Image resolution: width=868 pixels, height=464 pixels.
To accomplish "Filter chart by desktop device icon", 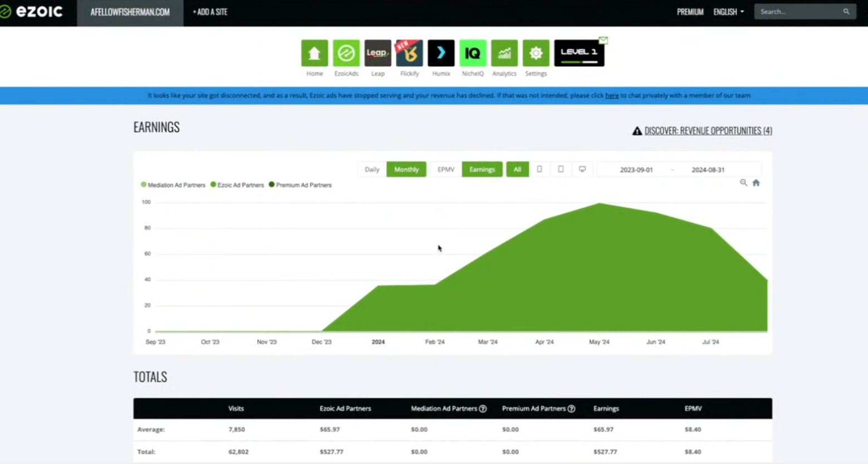I will click(582, 169).
